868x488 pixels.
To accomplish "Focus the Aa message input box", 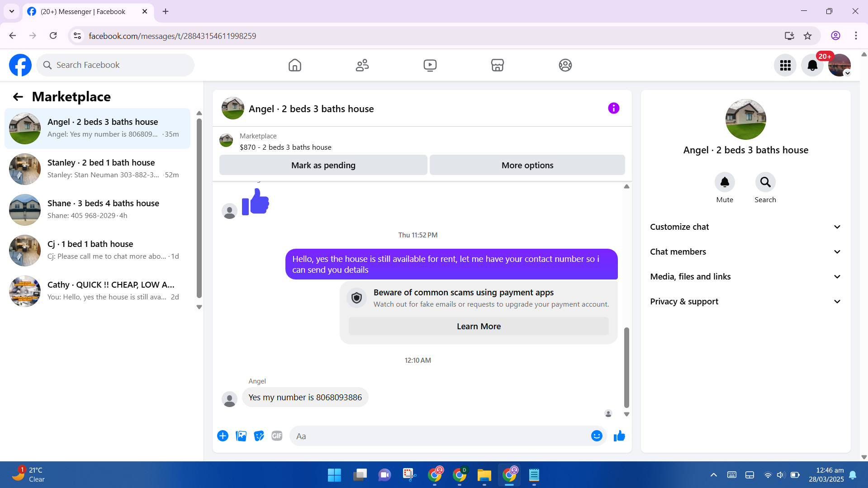I will click(x=441, y=436).
